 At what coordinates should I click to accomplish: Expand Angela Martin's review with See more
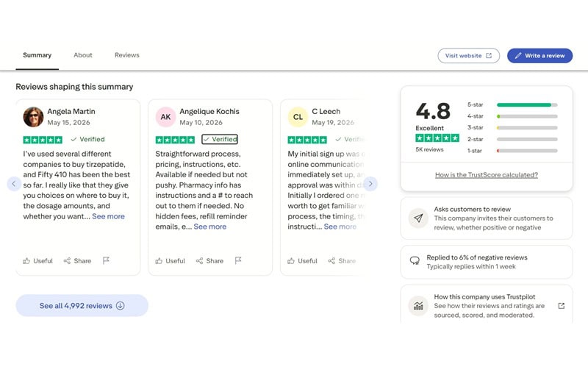click(x=108, y=216)
